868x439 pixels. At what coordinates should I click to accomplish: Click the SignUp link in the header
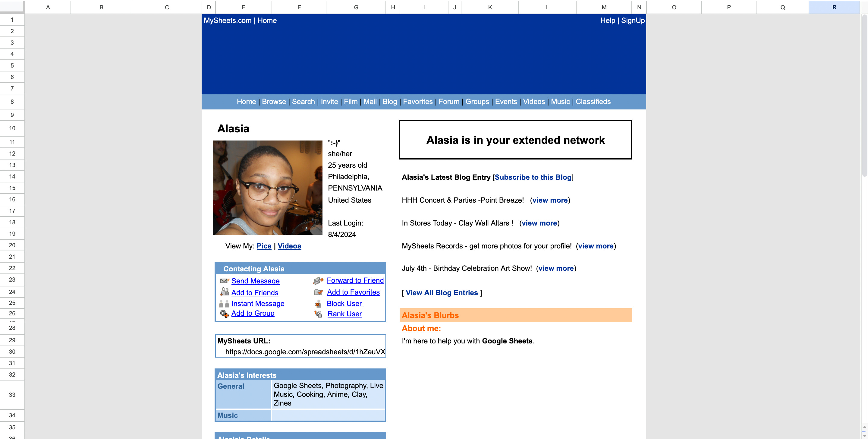633,21
